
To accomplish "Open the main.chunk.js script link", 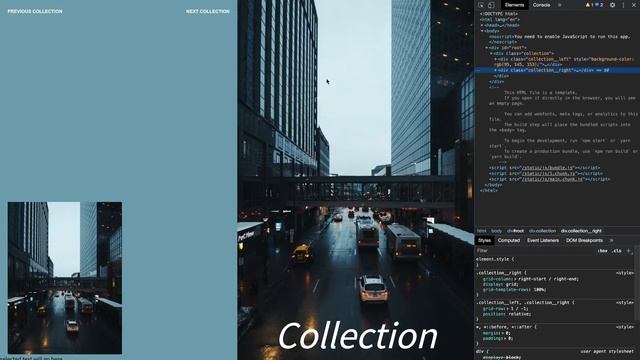I will pos(552,179).
